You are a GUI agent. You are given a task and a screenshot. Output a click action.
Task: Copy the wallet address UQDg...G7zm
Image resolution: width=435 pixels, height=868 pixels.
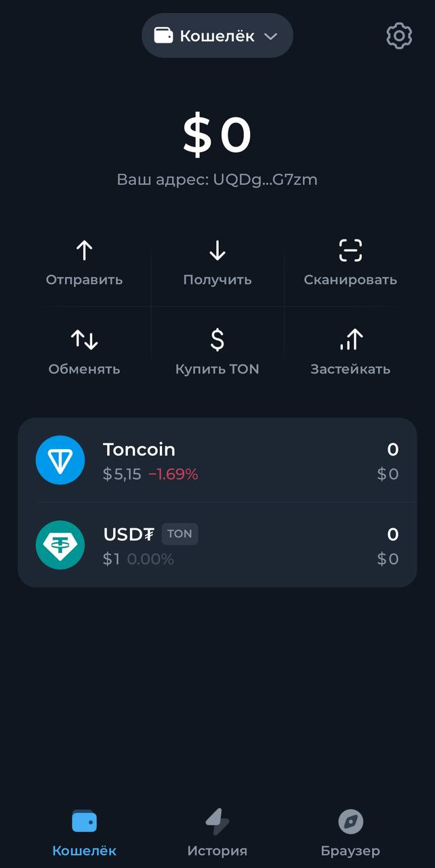(x=217, y=180)
